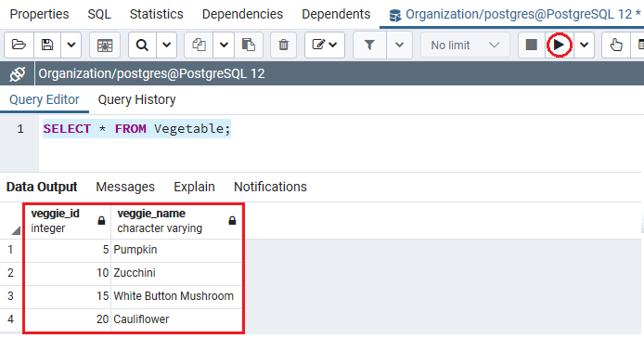This screenshot has height=338, width=644.
Task: Click the hand pointer toolbar icon
Action: [615, 45]
